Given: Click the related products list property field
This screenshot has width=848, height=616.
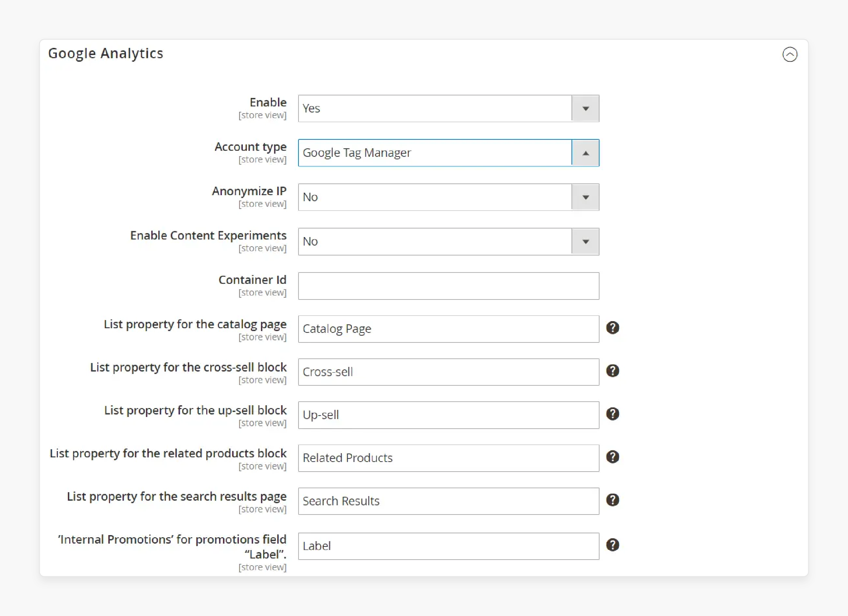Looking at the screenshot, I should [x=448, y=458].
